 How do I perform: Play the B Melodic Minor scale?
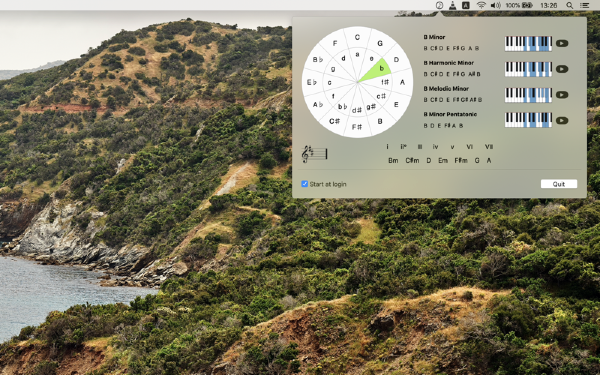tap(562, 95)
